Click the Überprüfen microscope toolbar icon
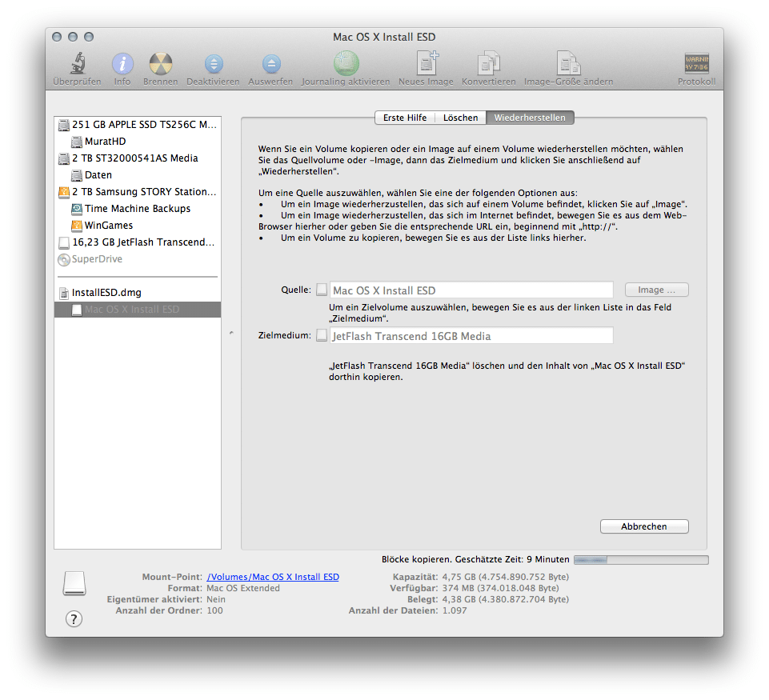 (x=77, y=64)
